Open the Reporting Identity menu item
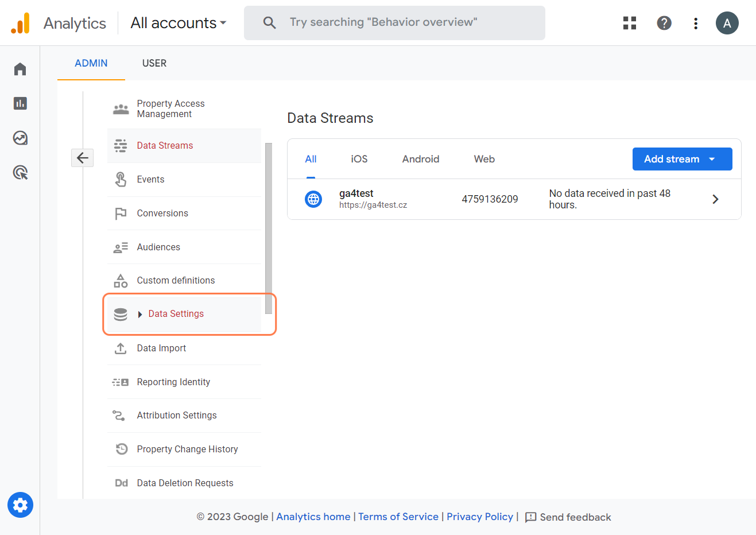Screen dimensions: 756x535 click(184, 382)
